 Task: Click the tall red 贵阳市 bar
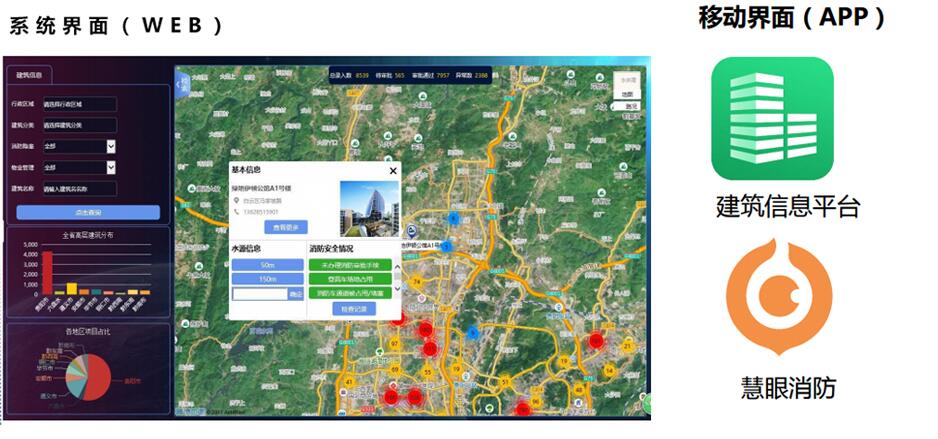pyautogui.click(x=47, y=273)
